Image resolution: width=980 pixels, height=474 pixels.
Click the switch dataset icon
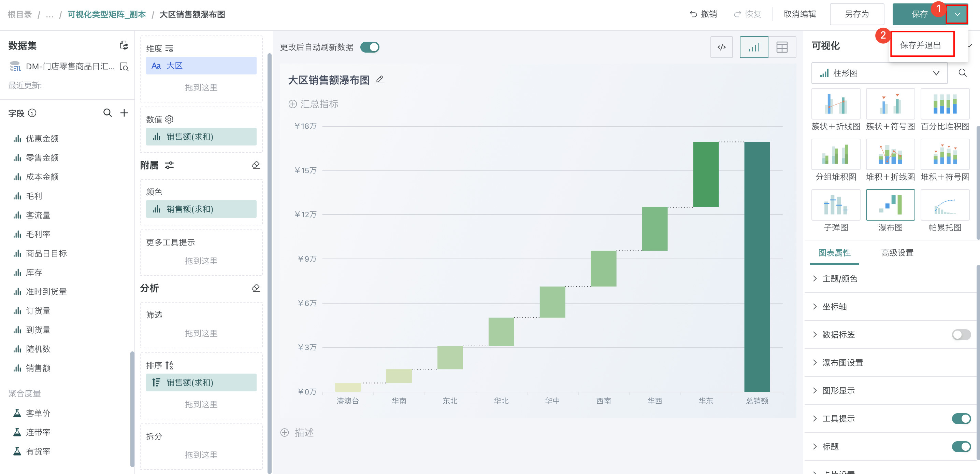pos(124,45)
